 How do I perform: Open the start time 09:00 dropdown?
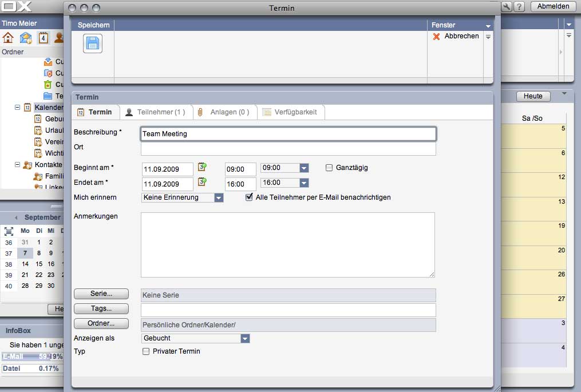[x=303, y=168]
